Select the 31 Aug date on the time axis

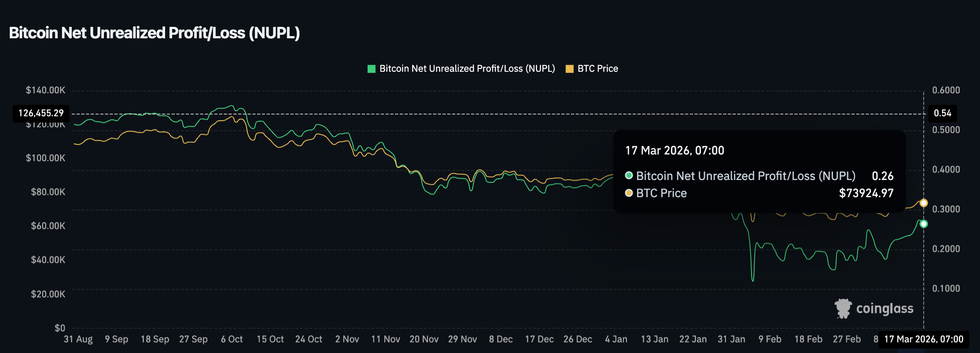coord(78,339)
